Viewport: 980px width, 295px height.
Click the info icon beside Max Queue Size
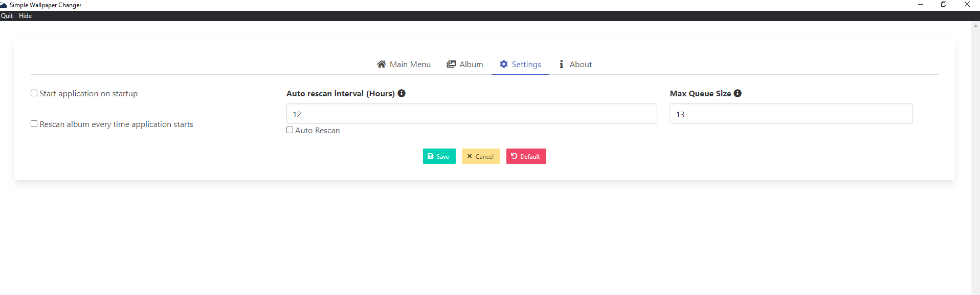[738, 93]
